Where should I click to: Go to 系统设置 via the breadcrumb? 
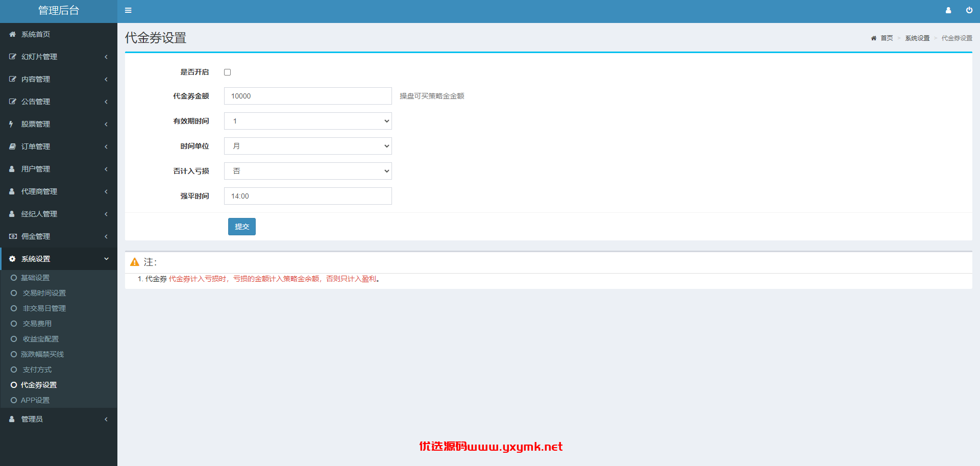[917, 38]
